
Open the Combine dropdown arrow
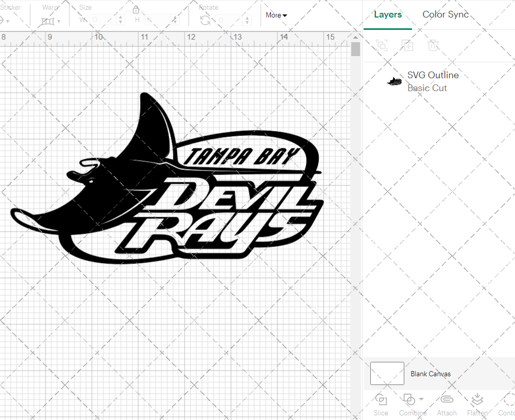click(421, 399)
